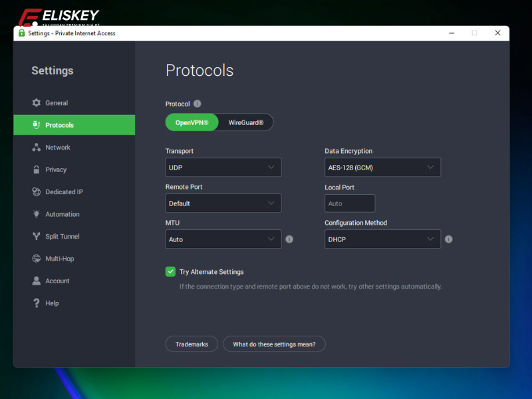Open the Transport UDP dropdown

tap(223, 168)
